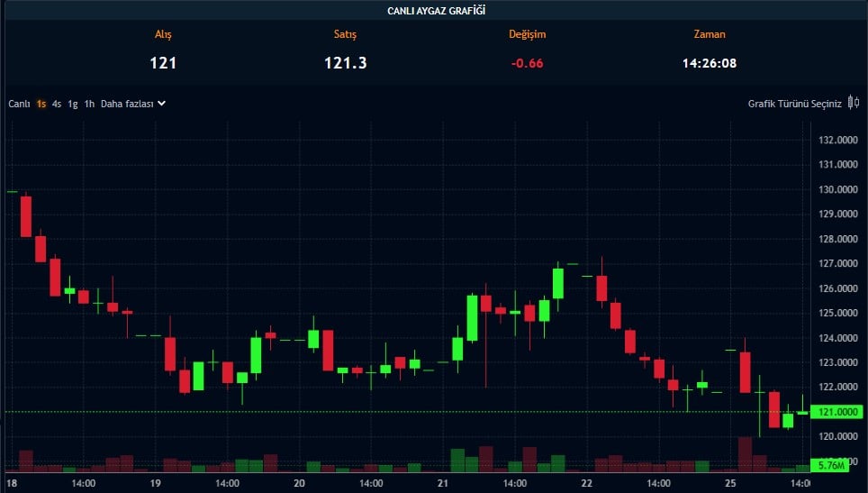
Task: Switch to the 4s interval
Action: click(57, 104)
